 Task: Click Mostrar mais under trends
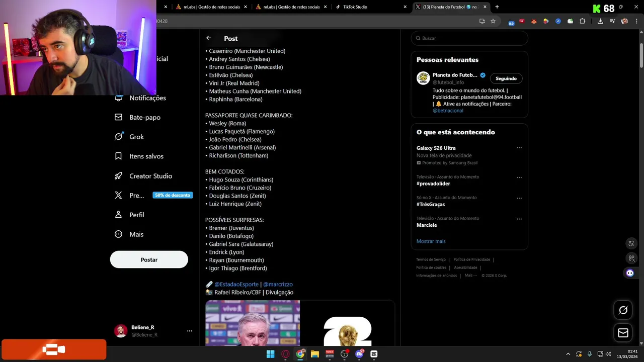pos(431,241)
